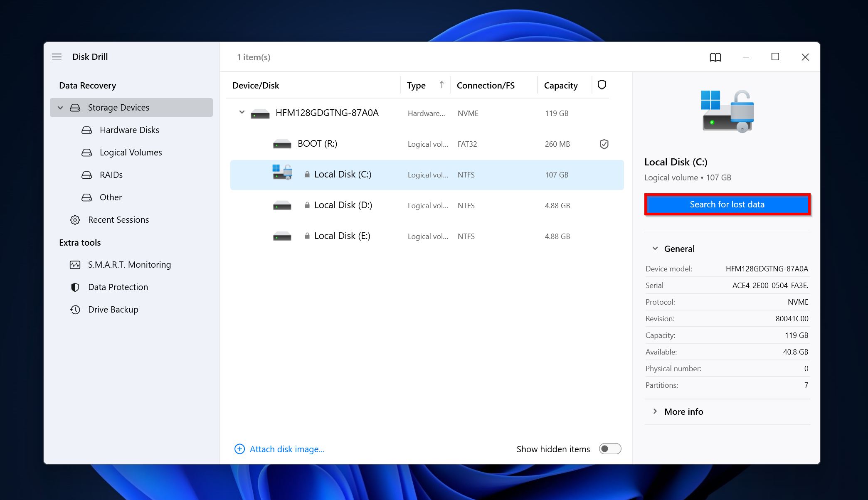Viewport: 868px width, 500px height.
Task: Click Attach disk image link
Action: 286,449
